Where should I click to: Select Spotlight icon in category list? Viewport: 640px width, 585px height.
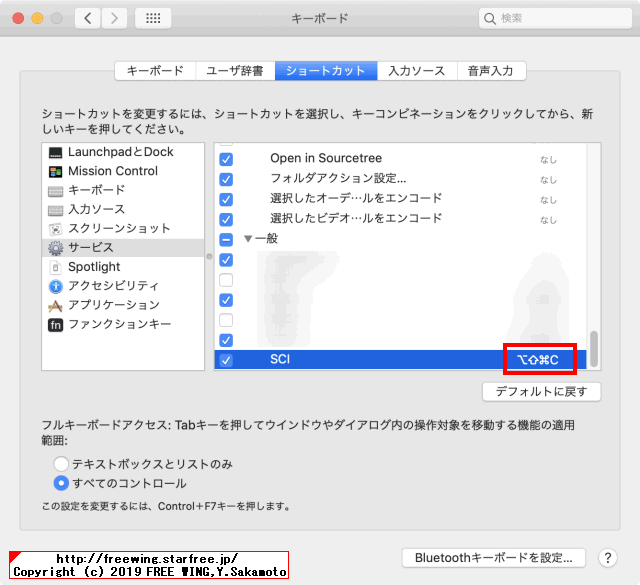pyautogui.click(x=56, y=267)
